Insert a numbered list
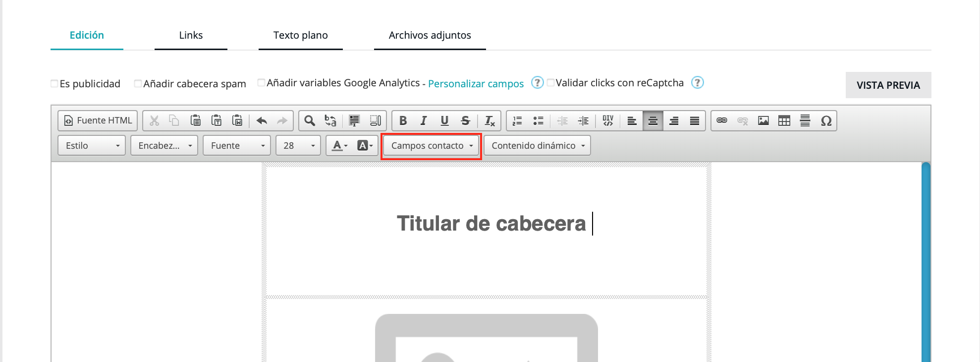The height and width of the screenshot is (362, 980). click(517, 121)
